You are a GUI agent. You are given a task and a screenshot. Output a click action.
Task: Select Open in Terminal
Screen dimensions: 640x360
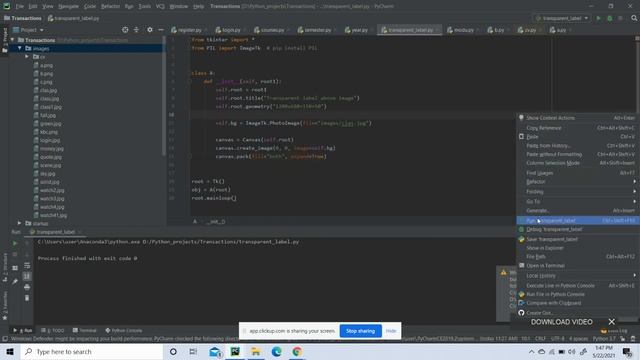(x=578, y=265)
